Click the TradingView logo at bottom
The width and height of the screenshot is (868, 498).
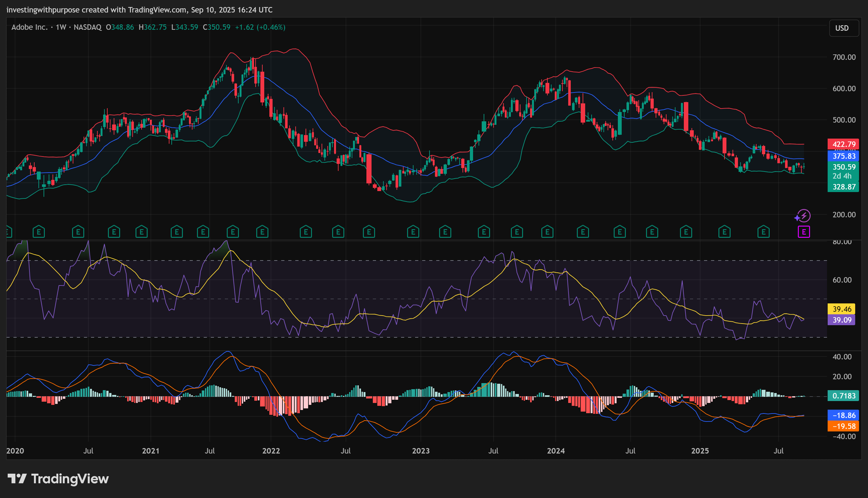point(58,478)
